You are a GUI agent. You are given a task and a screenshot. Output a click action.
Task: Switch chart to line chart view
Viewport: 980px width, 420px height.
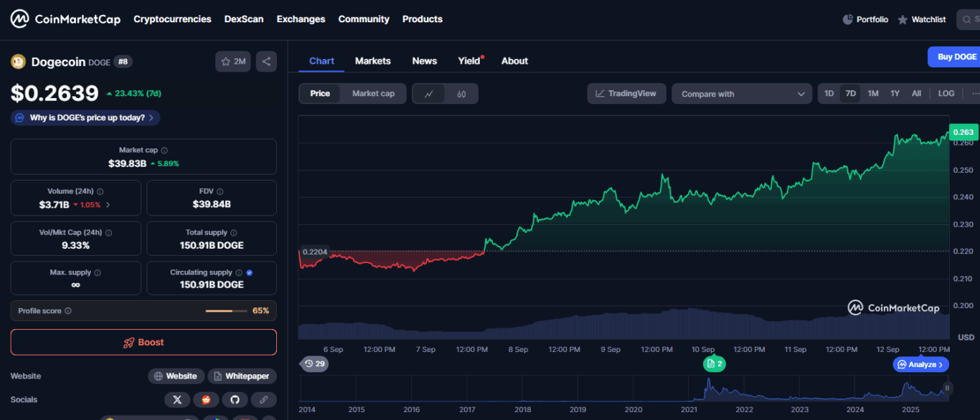pos(429,94)
